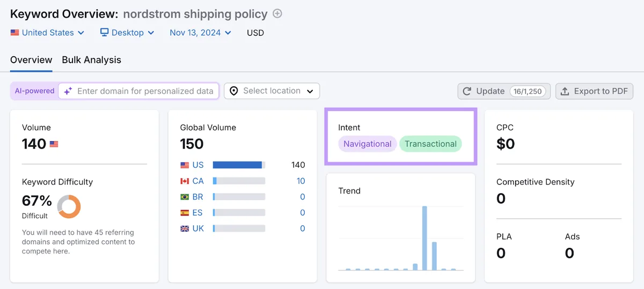Open the Desktop device dropdown
The image size is (644, 289).
tap(127, 33)
